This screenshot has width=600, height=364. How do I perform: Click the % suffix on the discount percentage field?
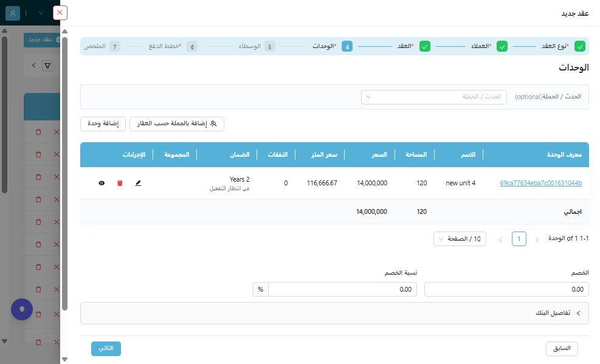261,289
